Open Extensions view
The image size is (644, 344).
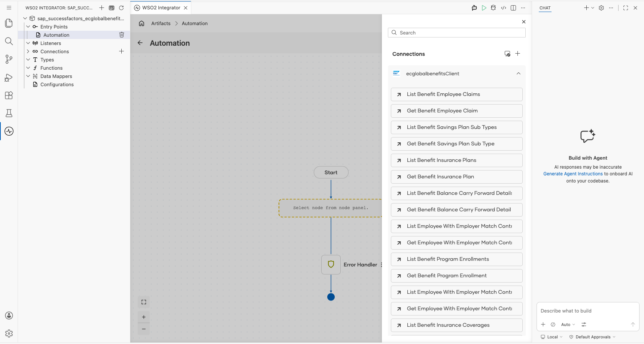click(x=9, y=95)
